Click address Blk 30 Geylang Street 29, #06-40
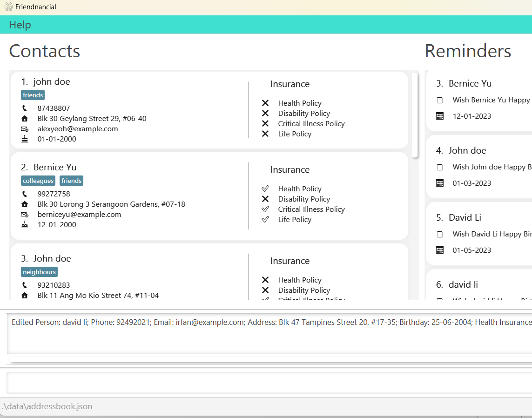Screen dimensions: 532x418 pos(92,118)
